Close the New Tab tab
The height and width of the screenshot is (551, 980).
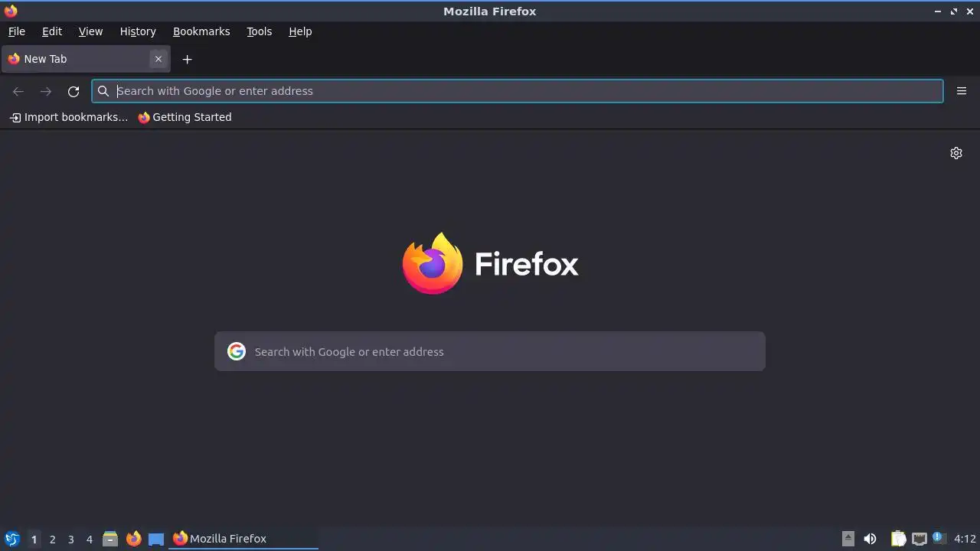point(158,59)
